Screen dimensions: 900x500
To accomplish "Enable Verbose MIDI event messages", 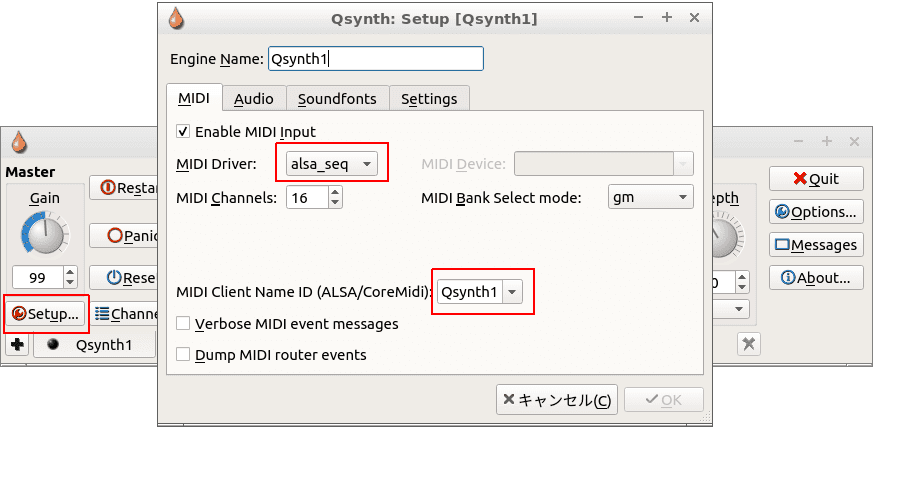I will 183,324.
